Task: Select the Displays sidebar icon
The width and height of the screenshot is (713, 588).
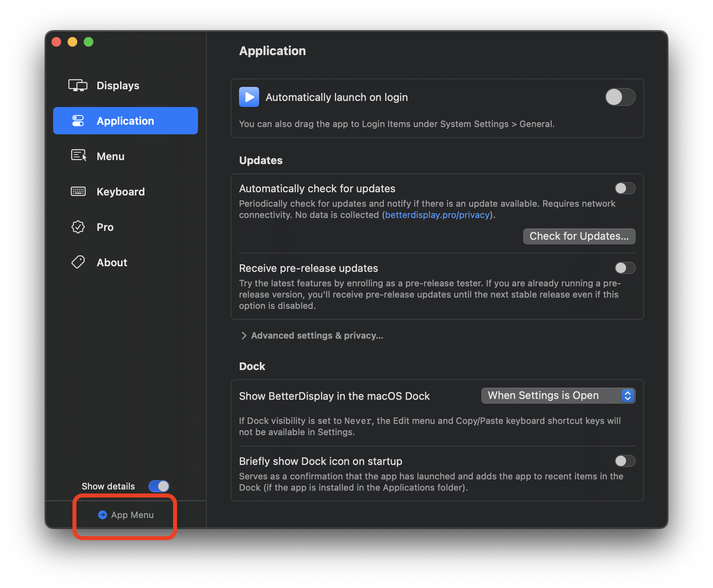Action: [78, 85]
